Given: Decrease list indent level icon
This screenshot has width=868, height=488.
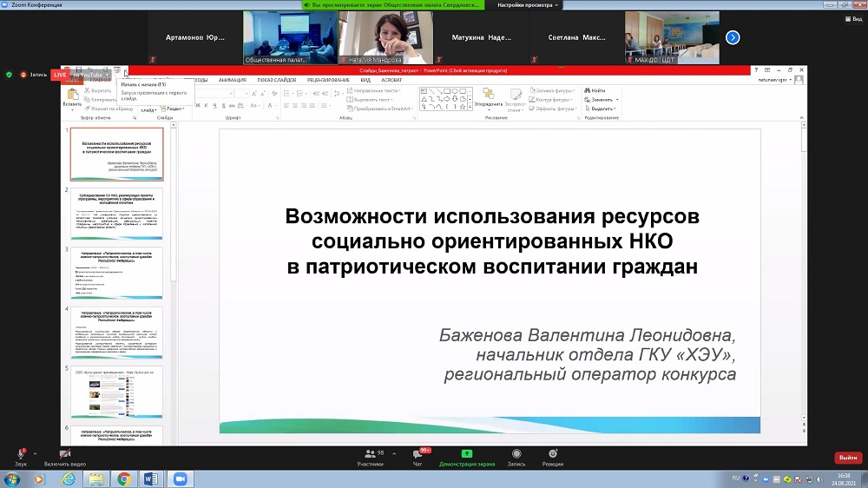Looking at the screenshot, I should point(317,94).
